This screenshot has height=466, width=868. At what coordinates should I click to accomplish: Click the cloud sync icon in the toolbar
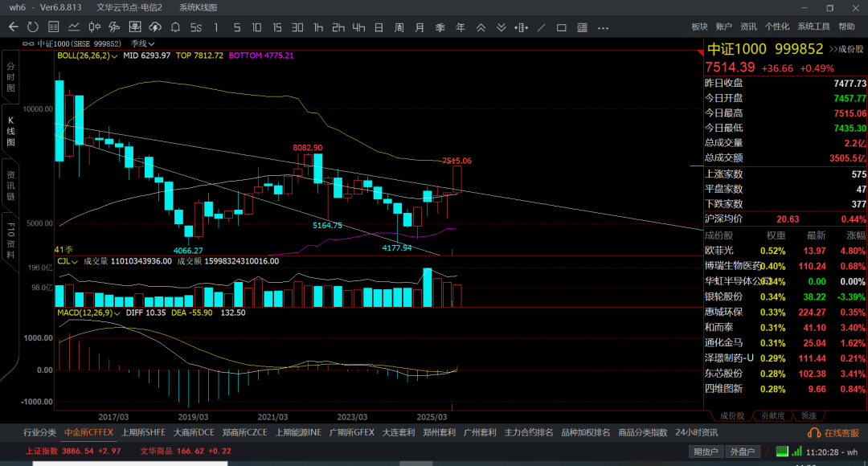point(155,27)
